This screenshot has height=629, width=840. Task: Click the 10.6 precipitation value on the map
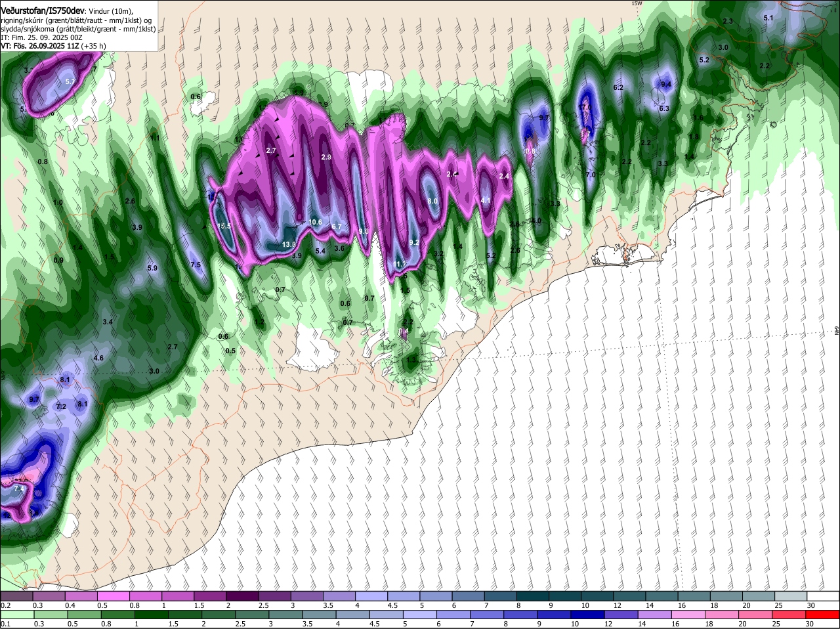(x=315, y=222)
